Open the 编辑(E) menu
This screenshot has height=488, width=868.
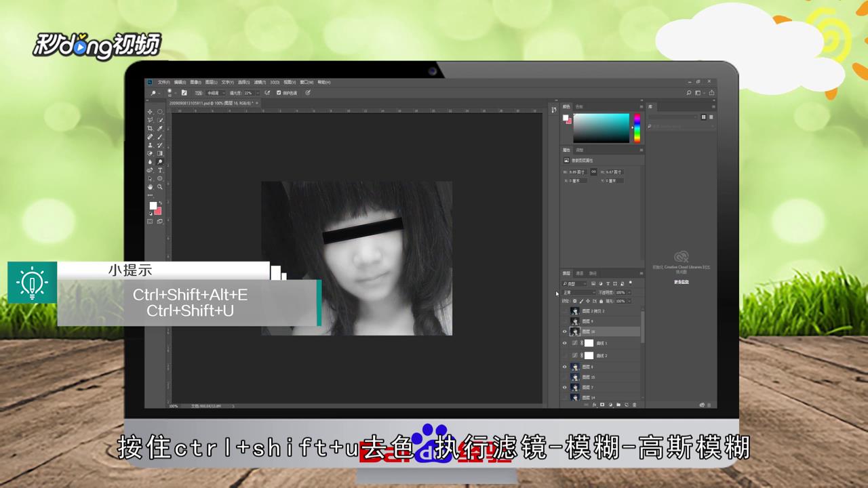[180, 82]
